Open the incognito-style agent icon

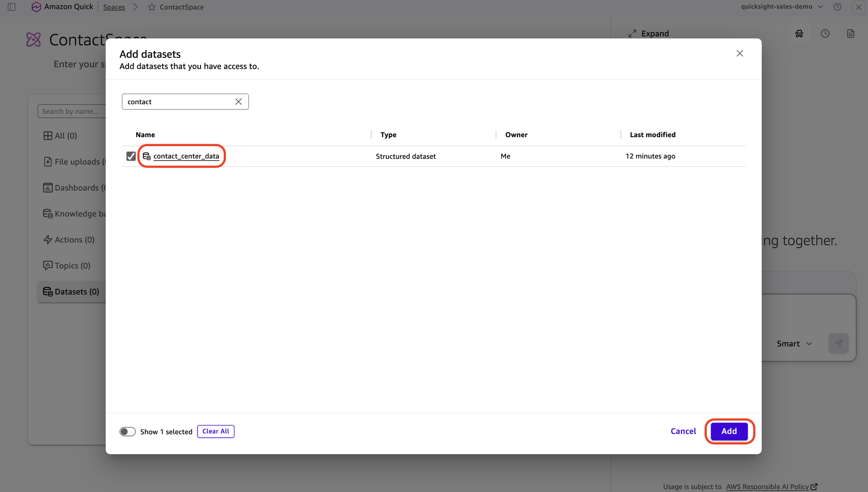click(799, 33)
